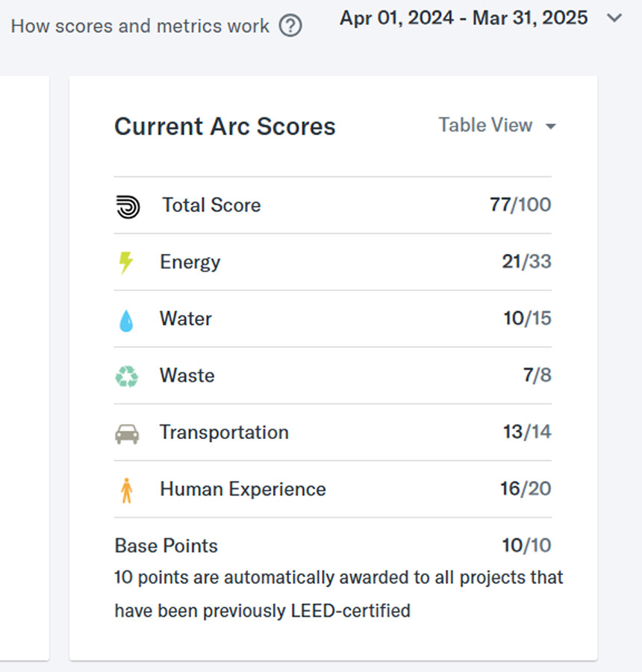This screenshot has width=642, height=672.
Task: Select the Water score row label
Action: [186, 319]
